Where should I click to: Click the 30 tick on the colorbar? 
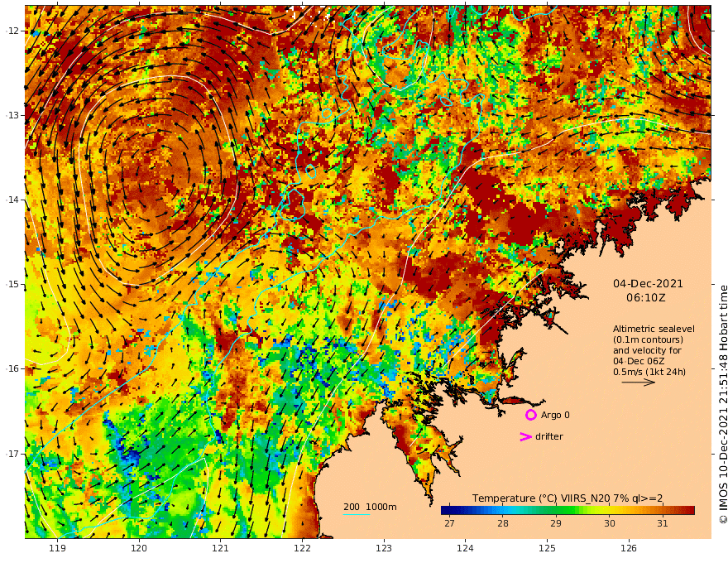(x=609, y=523)
